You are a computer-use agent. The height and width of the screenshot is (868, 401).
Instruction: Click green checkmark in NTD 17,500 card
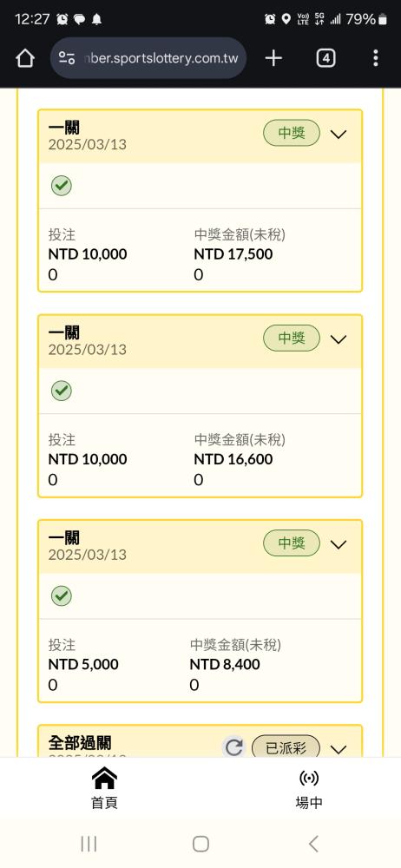pyautogui.click(x=62, y=186)
